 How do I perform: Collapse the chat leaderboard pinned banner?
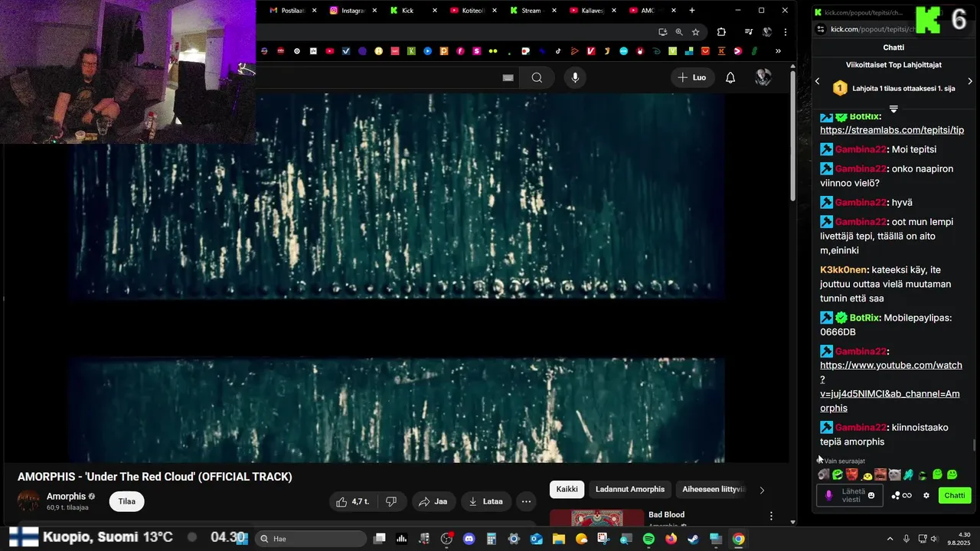[x=893, y=109]
